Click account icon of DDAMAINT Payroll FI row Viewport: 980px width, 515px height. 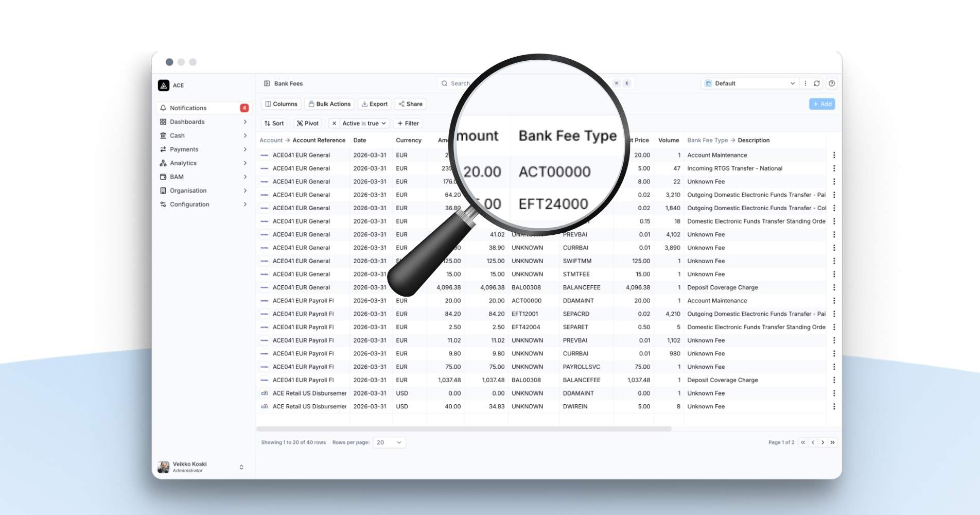click(265, 301)
